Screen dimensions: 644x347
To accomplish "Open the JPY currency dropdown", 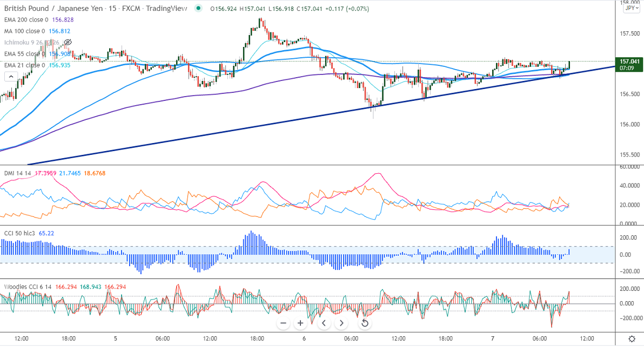I will coord(631,8).
